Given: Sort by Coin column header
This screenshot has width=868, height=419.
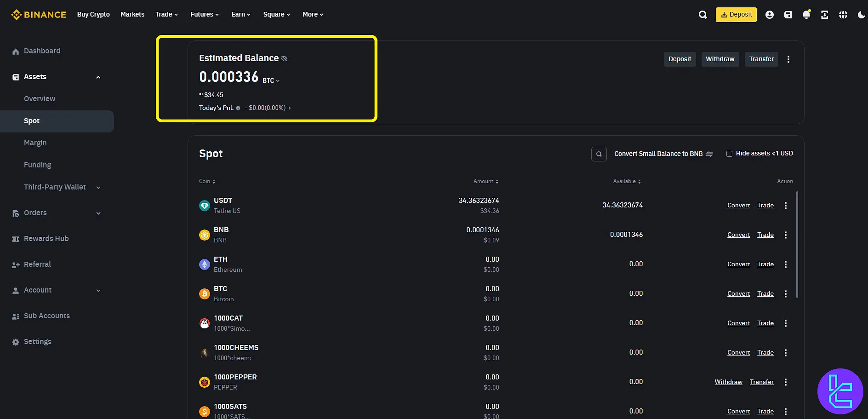Looking at the screenshot, I should tap(207, 181).
